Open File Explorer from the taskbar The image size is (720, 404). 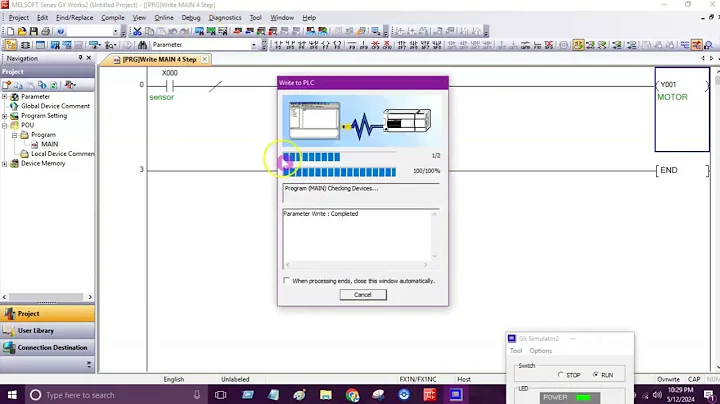326,395
